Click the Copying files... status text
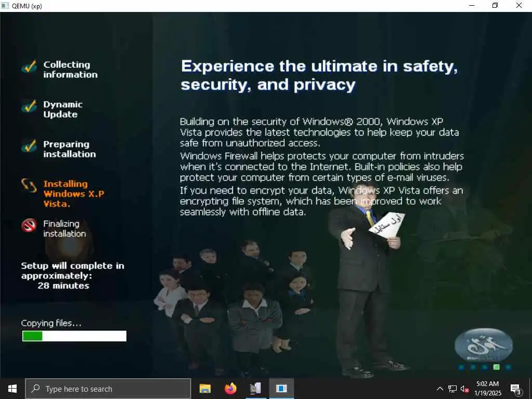The image size is (532, 399). 51,323
